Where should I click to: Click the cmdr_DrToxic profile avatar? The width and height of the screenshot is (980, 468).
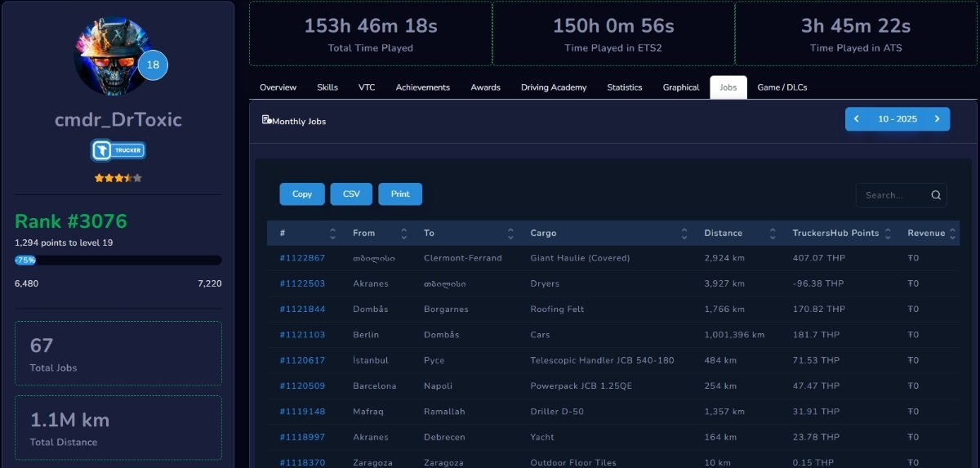(112, 56)
